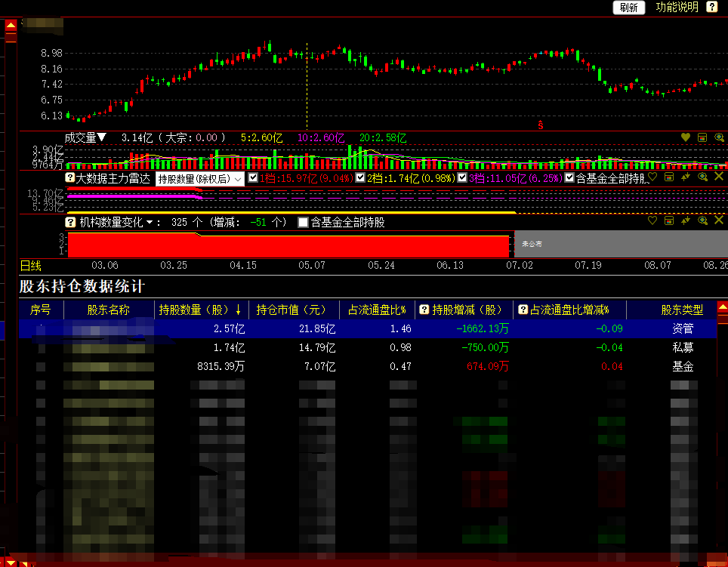Uncheck the 1档 15.97亿 checkbox

pyautogui.click(x=253, y=179)
